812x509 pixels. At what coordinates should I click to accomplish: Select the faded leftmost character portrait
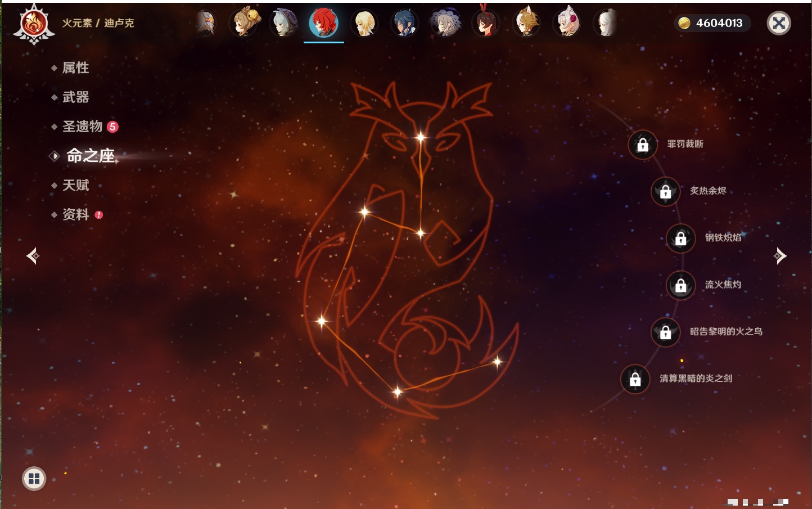point(206,24)
